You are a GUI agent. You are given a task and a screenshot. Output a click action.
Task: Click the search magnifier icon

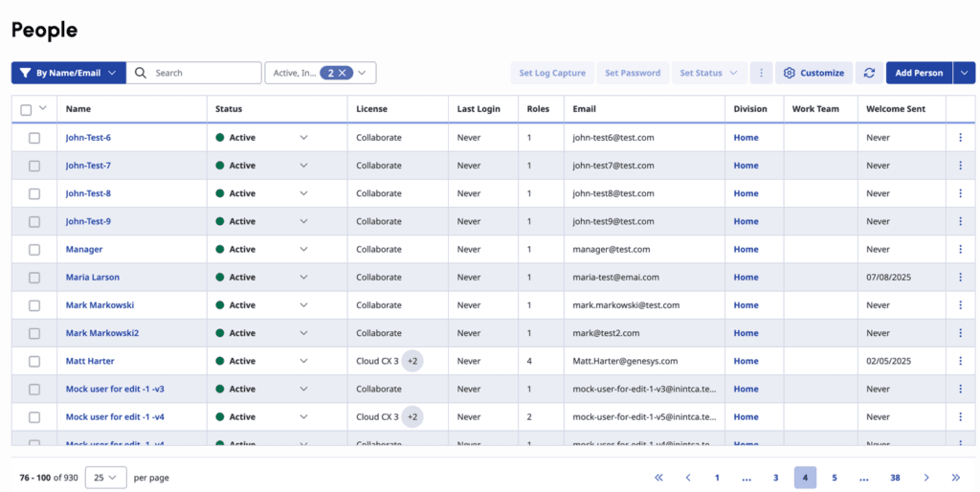[141, 73]
